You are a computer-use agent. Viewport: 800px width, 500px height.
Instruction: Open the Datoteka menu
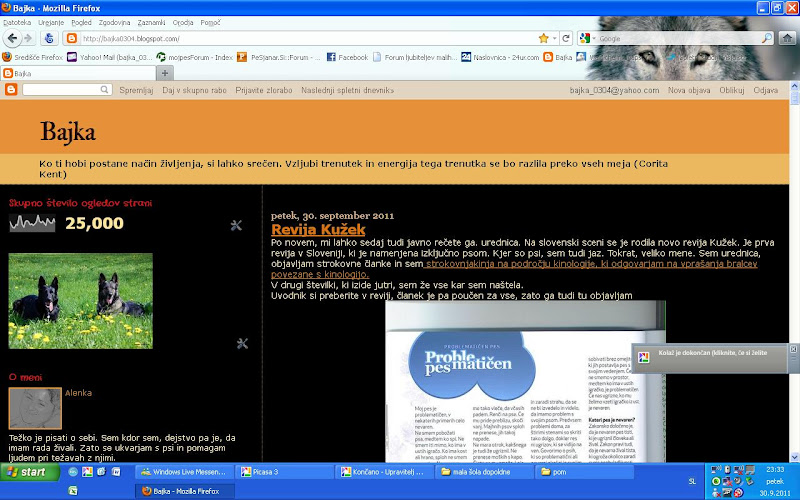pos(17,22)
